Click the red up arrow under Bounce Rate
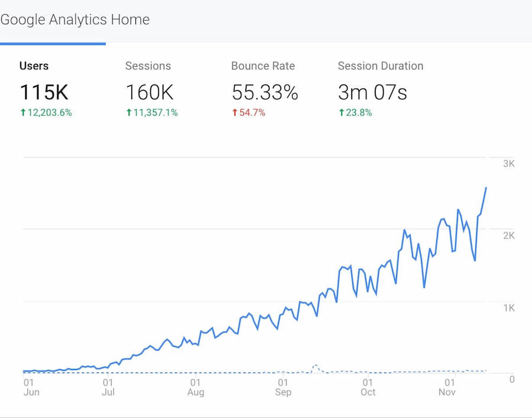Image resolution: width=532 pixels, height=418 pixels. (x=235, y=112)
